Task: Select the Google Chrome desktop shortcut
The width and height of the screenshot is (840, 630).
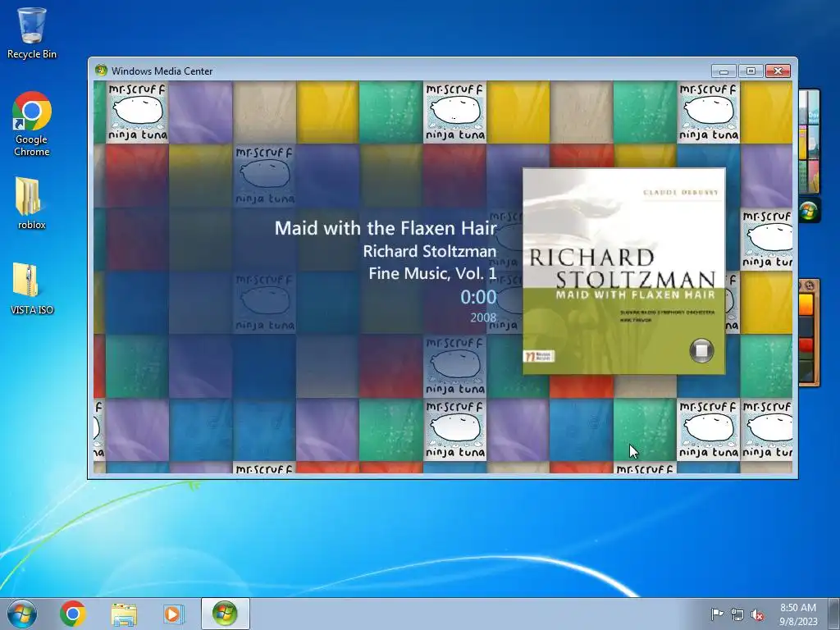Action: 32,125
